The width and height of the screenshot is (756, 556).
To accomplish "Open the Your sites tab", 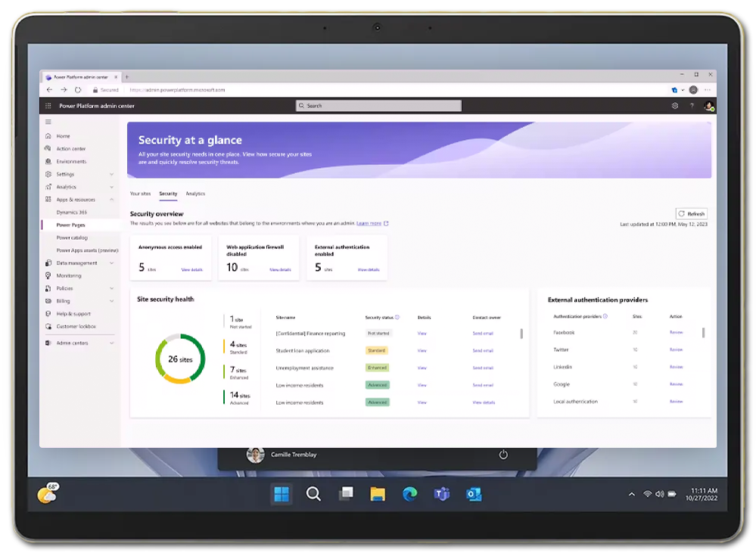I will pyautogui.click(x=141, y=194).
